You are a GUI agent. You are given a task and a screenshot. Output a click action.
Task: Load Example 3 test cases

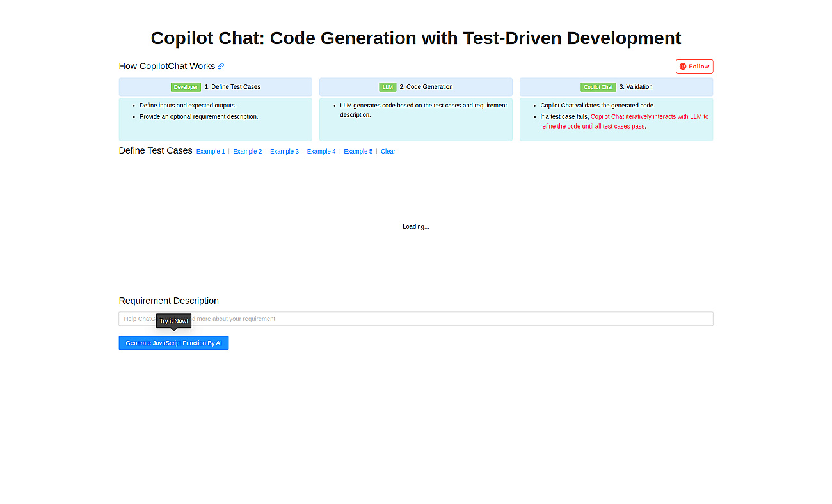(x=284, y=152)
